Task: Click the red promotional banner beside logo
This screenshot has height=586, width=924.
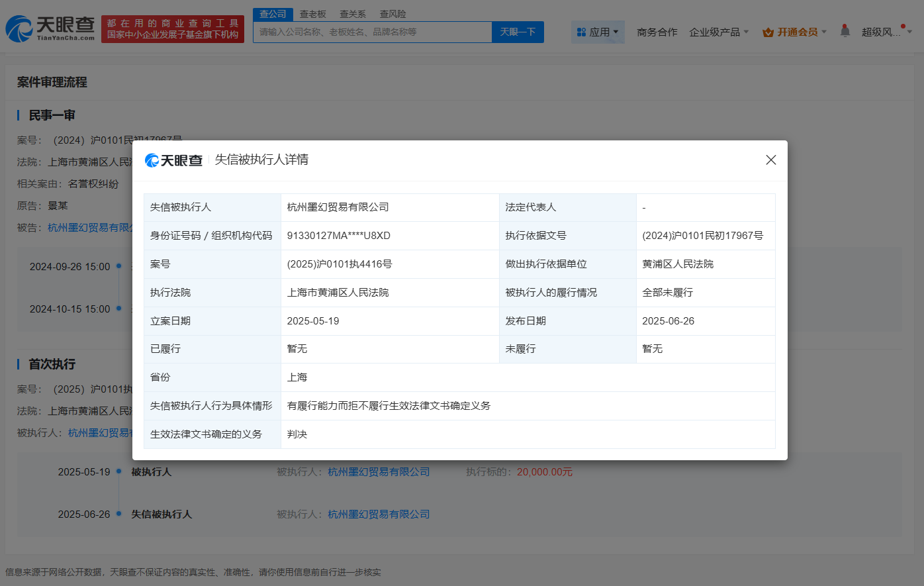Action: (x=173, y=29)
